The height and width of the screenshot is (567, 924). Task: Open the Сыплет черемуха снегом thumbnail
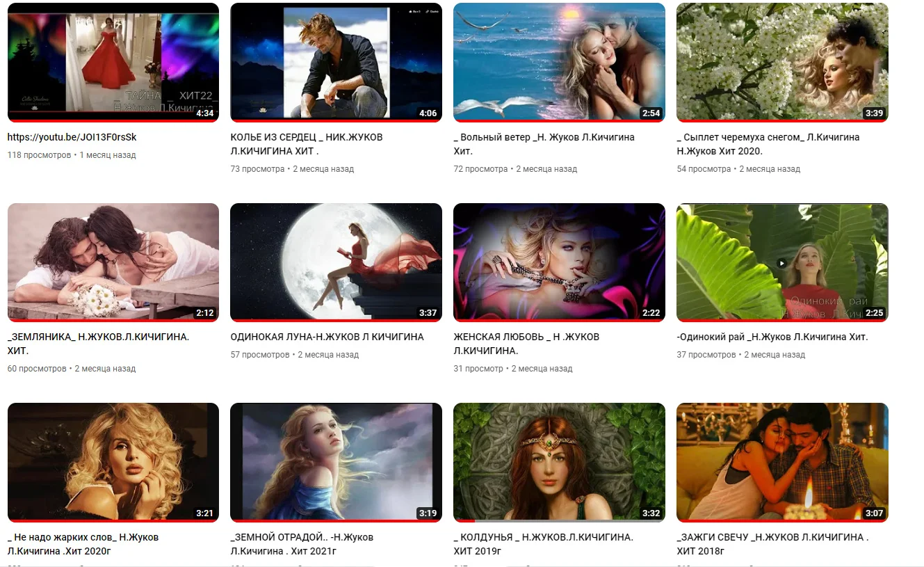[782, 62]
